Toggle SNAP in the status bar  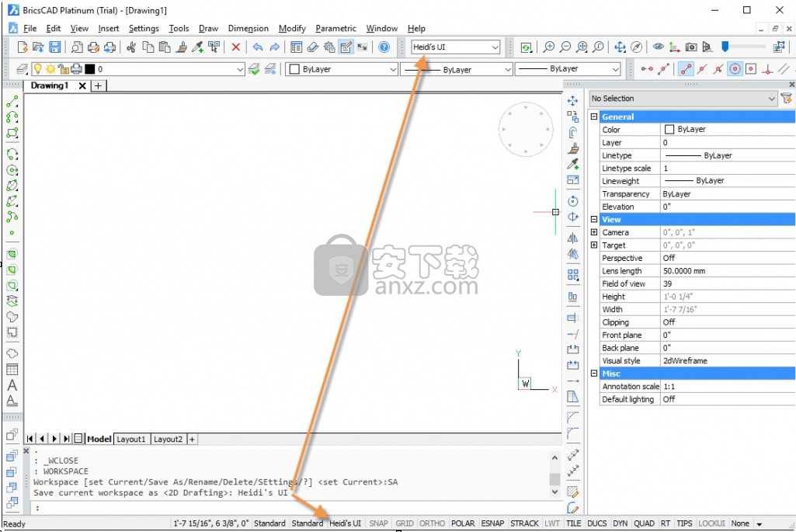pyautogui.click(x=378, y=523)
